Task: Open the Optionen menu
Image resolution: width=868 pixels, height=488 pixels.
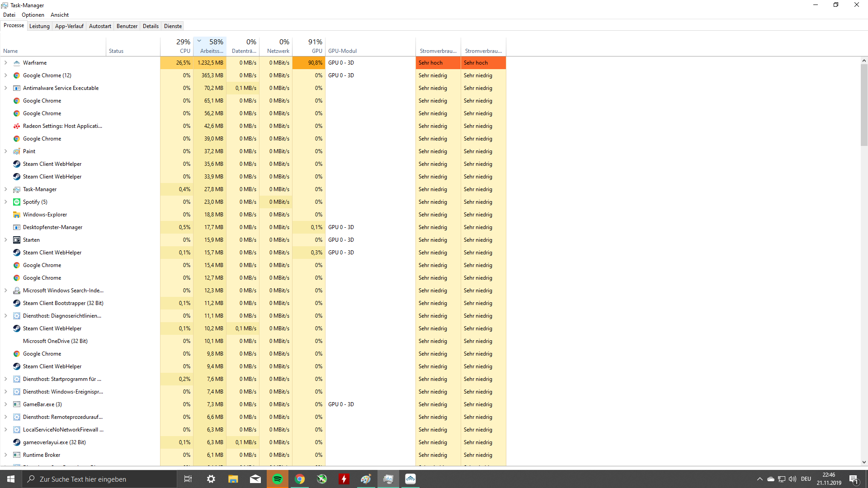Action: tap(33, 15)
